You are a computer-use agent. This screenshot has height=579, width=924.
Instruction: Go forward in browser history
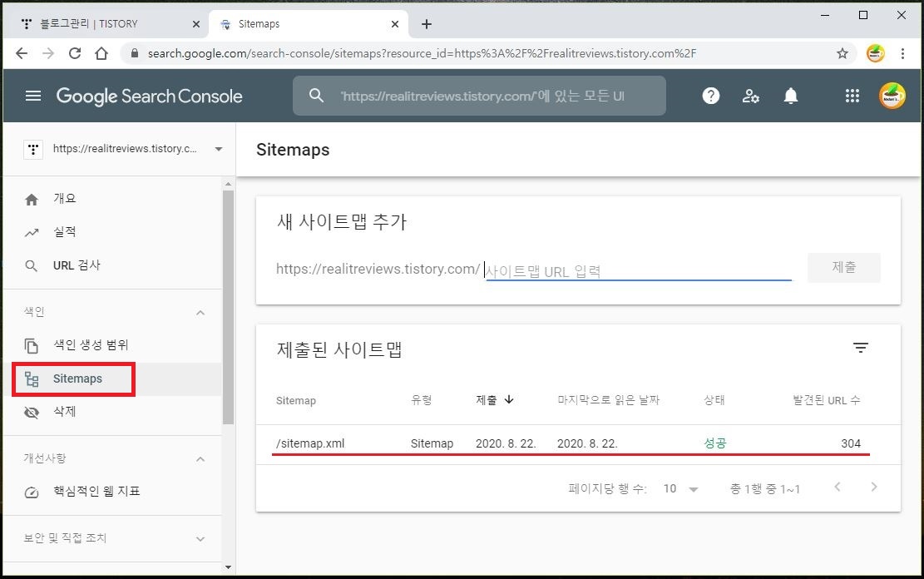click(48, 53)
